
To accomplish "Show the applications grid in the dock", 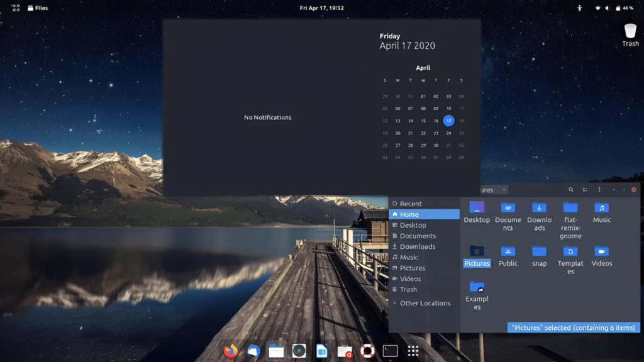I will (x=413, y=352).
